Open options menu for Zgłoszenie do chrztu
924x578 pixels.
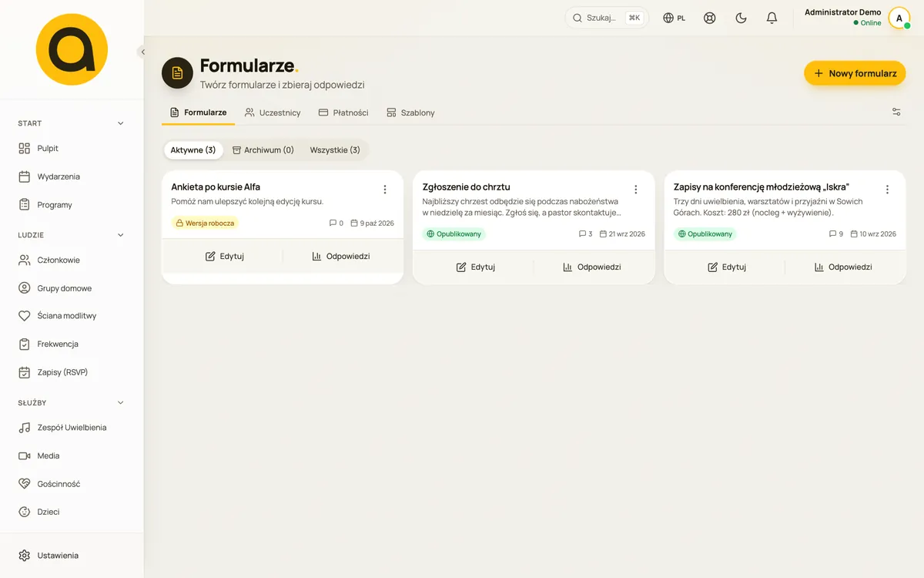636,190
